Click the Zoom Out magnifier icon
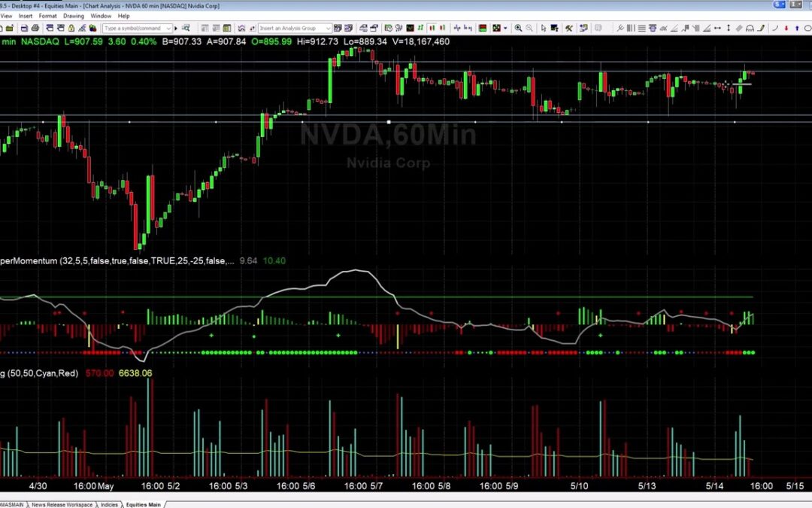The width and height of the screenshot is (812, 508). coord(529,29)
